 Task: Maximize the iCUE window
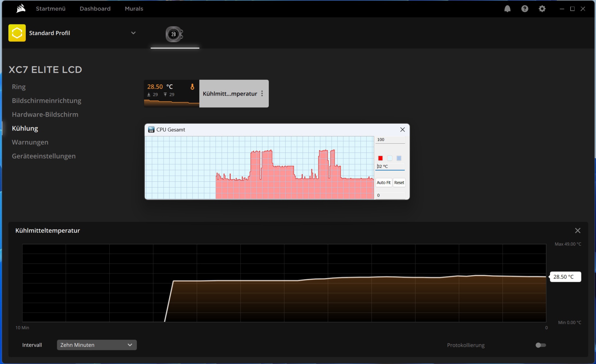coord(572,9)
